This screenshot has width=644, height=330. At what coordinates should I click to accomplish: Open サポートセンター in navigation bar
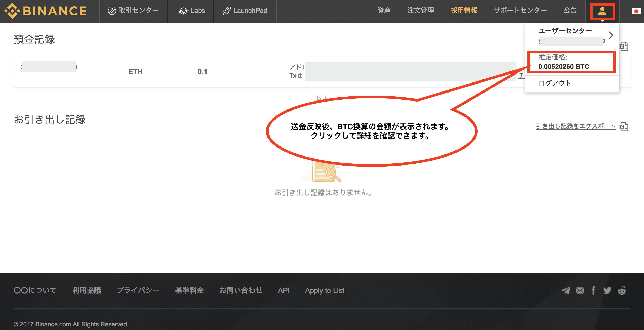point(520,11)
